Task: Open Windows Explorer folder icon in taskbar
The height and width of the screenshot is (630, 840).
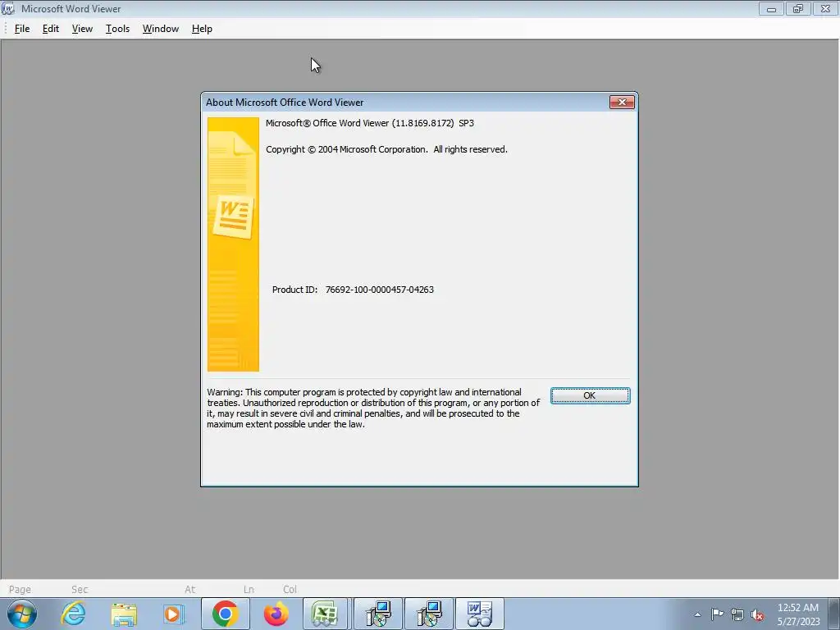Action: [124, 614]
